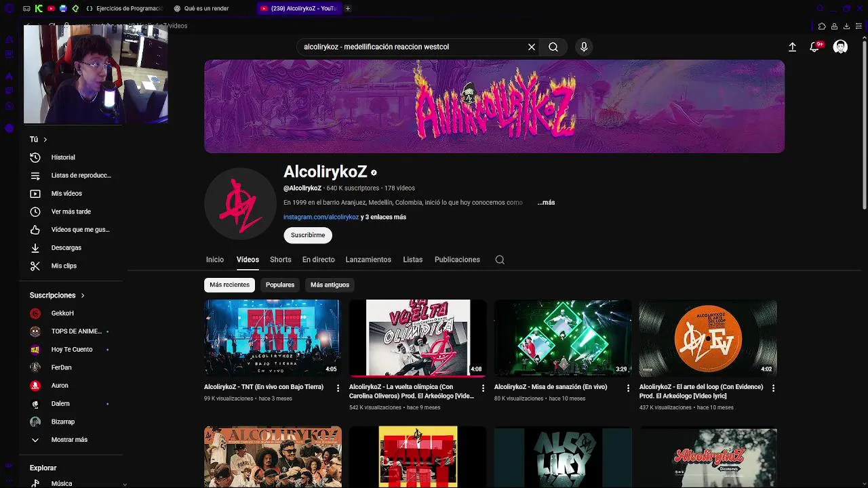Image resolution: width=868 pixels, height=488 pixels.
Task: Expand the Suscripciones section chevron
Action: click(83, 296)
